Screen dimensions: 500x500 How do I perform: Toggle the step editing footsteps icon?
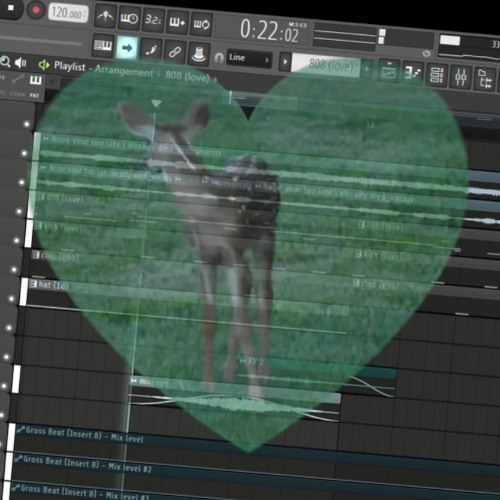(x=151, y=50)
